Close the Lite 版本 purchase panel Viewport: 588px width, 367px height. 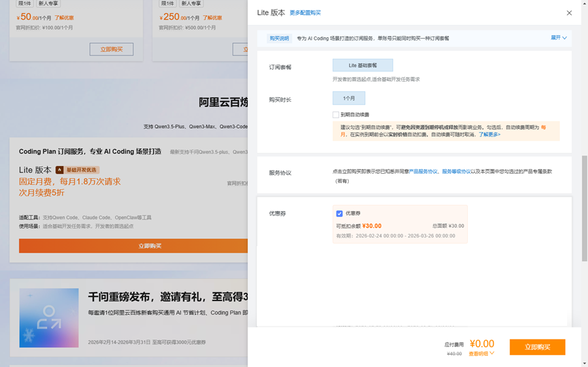[x=569, y=13]
